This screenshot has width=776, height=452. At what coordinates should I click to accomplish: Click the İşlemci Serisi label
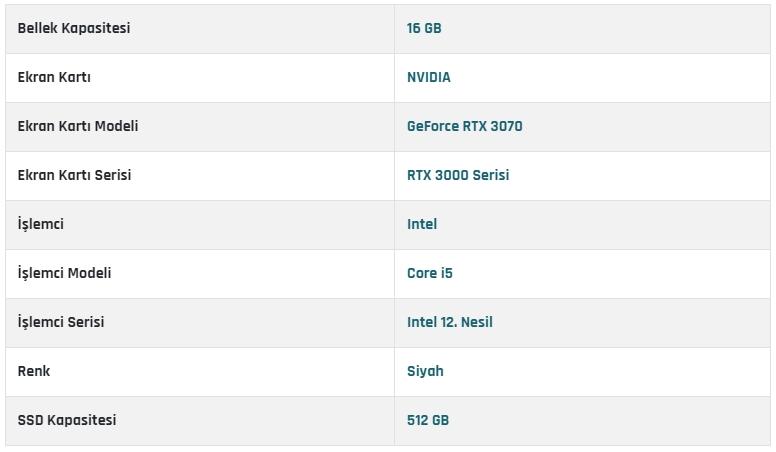tap(61, 322)
